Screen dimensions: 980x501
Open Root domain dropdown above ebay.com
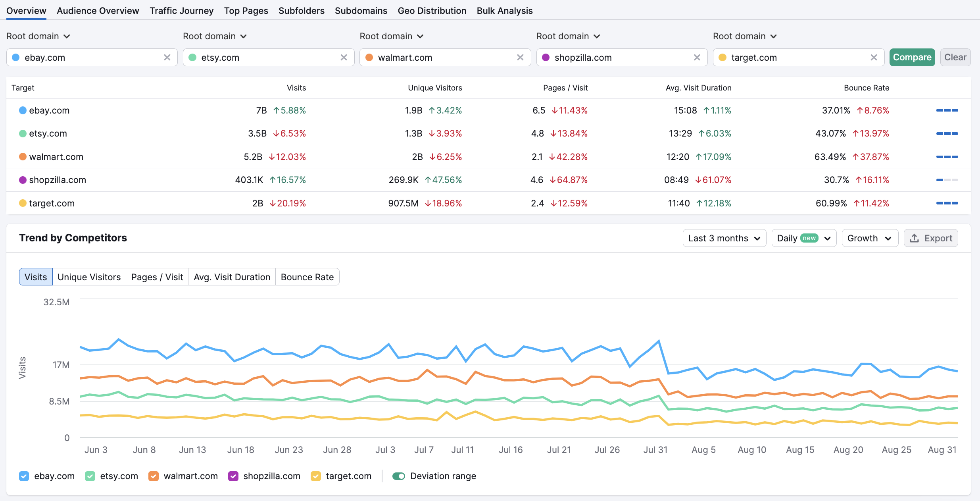38,36
